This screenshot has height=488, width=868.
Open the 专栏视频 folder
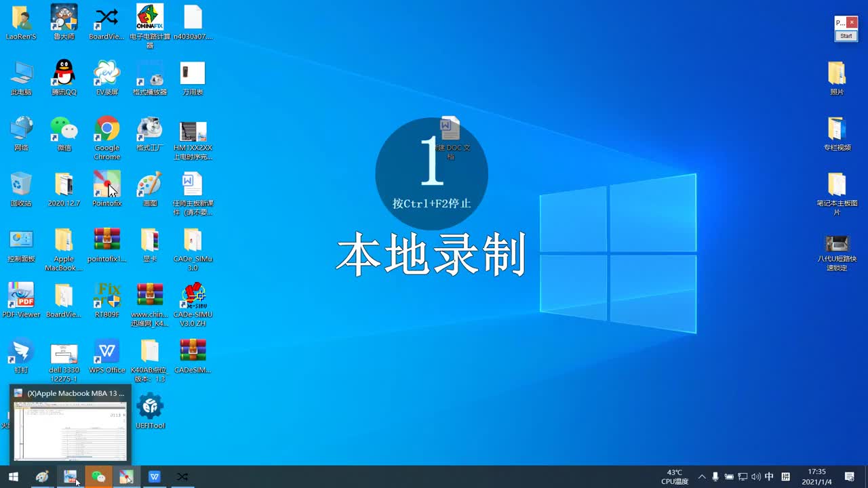pyautogui.click(x=837, y=134)
